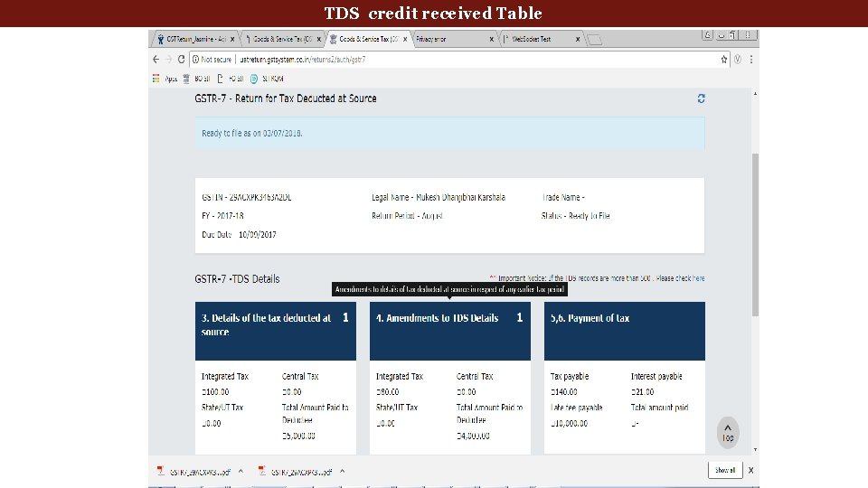Open the SLT RQM bookmark
The width and height of the screenshot is (868, 488).
click(x=267, y=79)
